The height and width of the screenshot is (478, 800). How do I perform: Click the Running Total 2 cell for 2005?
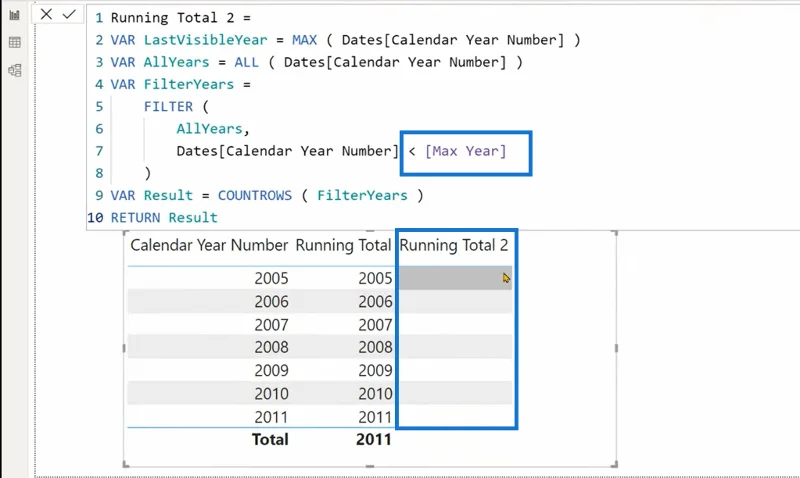[x=455, y=278]
